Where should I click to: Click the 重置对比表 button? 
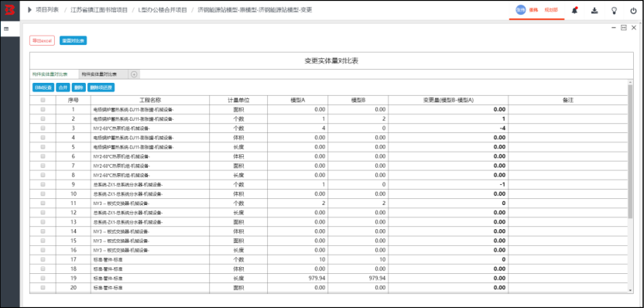click(x=73, y=41)
